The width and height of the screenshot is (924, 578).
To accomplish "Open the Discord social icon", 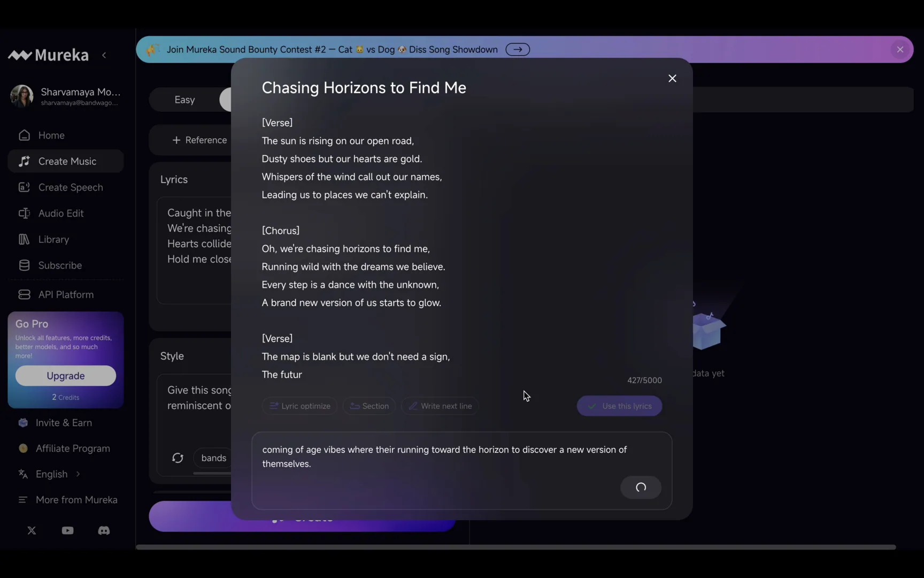I will pos(104,530).
